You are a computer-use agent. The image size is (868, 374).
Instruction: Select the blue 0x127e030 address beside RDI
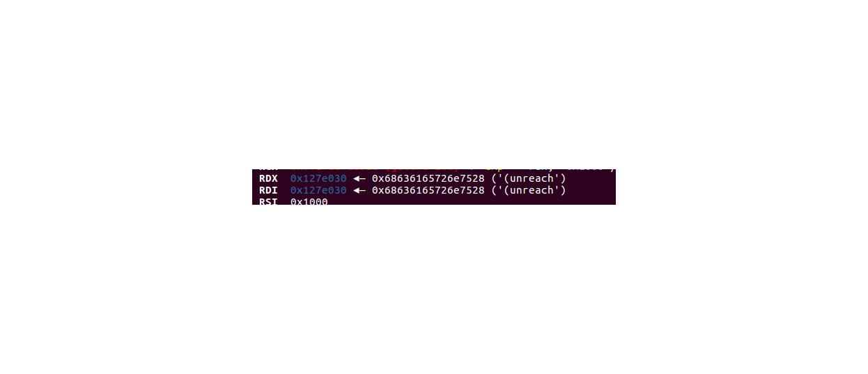click(x=318, y=190)
